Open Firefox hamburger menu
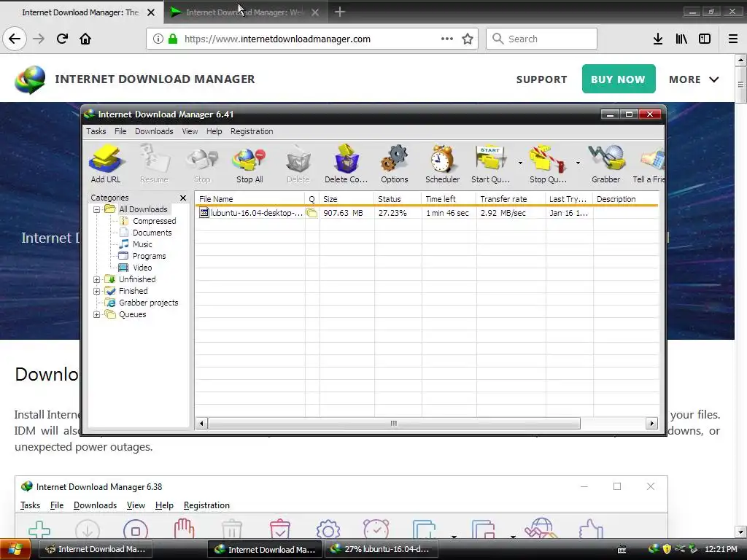This screenshot has width=747, height=560. pos(733,39)
